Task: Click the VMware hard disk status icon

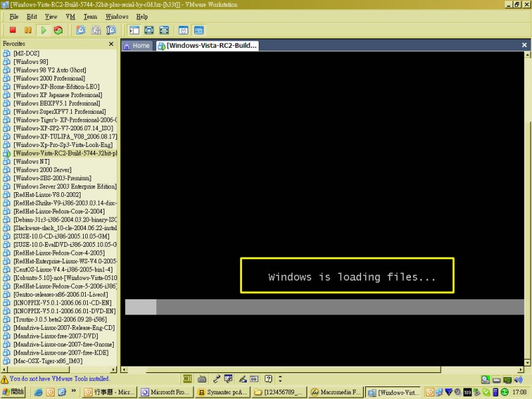Action: click(x=485, y=380)
